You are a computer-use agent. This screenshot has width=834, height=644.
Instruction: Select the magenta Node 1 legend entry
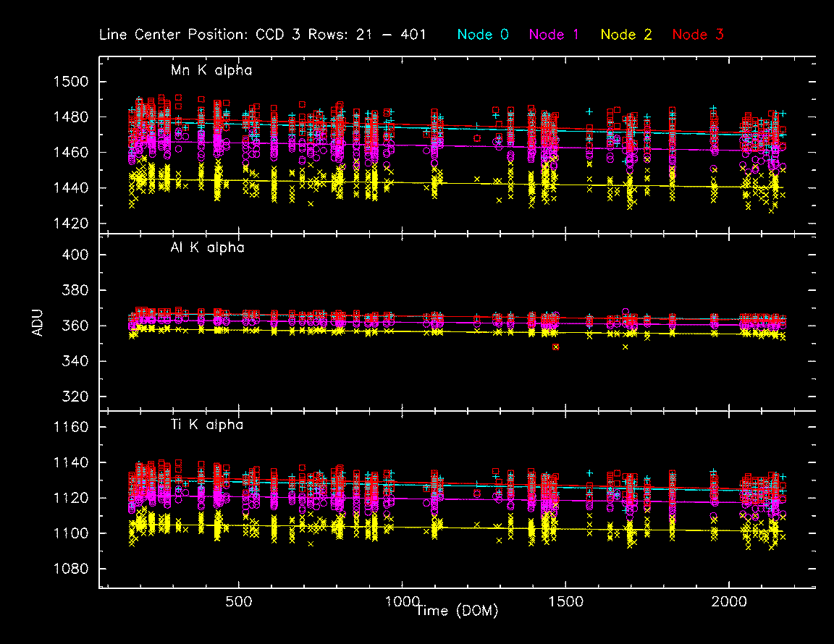(x=555, y=35)
